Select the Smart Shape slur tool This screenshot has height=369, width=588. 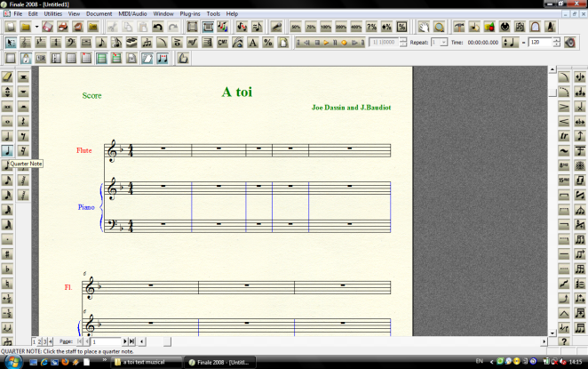pyautogui.click(x=162, y=43)
